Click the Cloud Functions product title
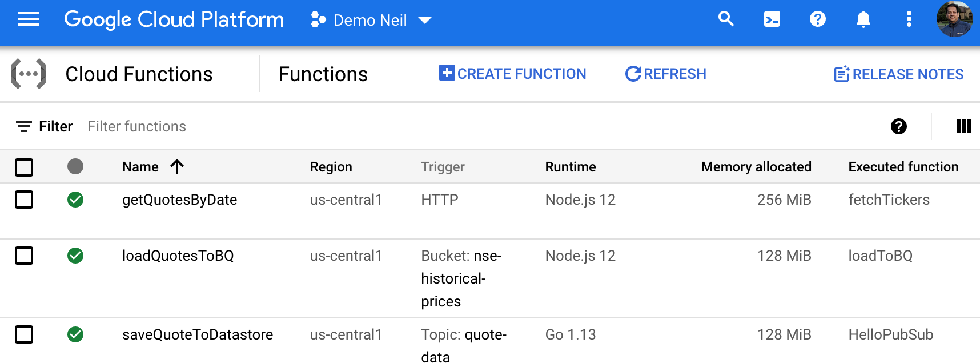The width and height of the screenshot is (980, 363). 139,74
